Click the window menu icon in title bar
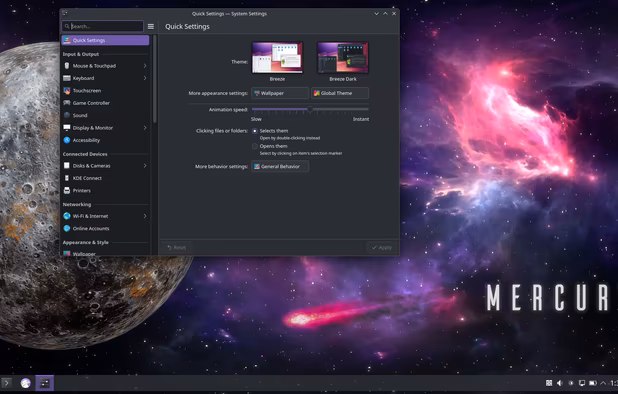Screen dimensions: 618x394 tap(65, 13)
